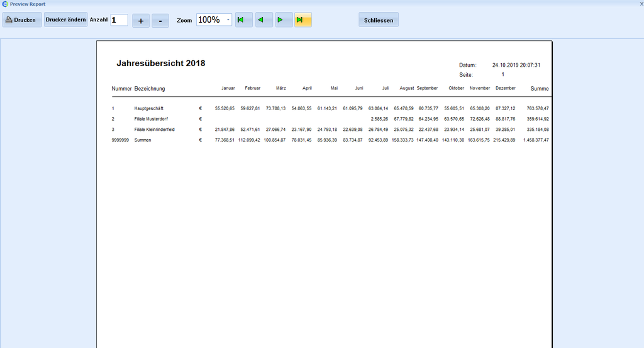Image resolution: width=644 pixels, height=348 pixels.
Task: Click the Schliessen button
Action: (378, 20)
